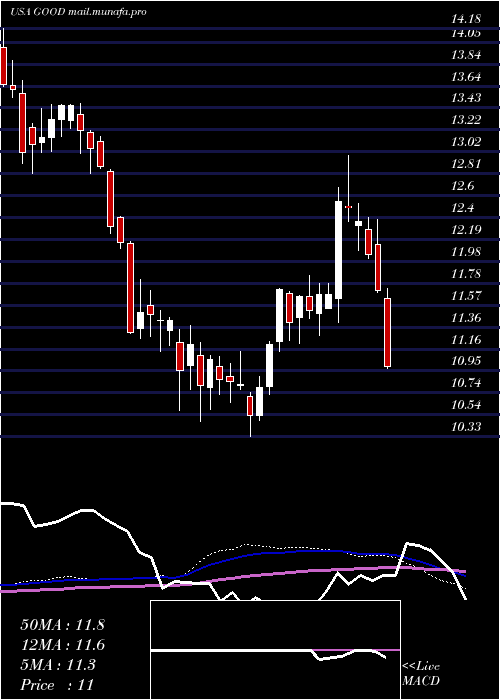Click the 11.78 price level label

(x=466, y=274)
